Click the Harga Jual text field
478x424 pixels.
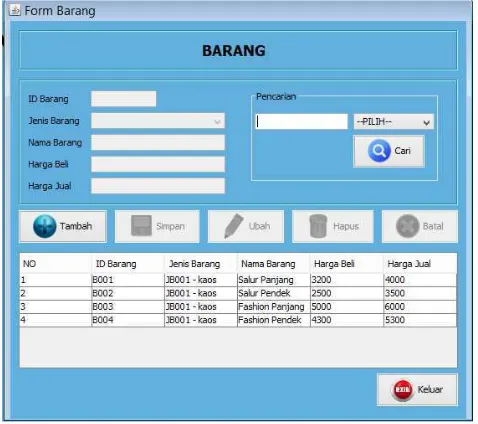tap(158, 186)
